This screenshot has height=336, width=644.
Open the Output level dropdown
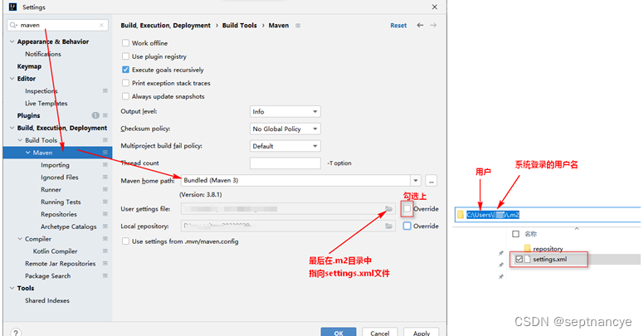click(285, 112)
